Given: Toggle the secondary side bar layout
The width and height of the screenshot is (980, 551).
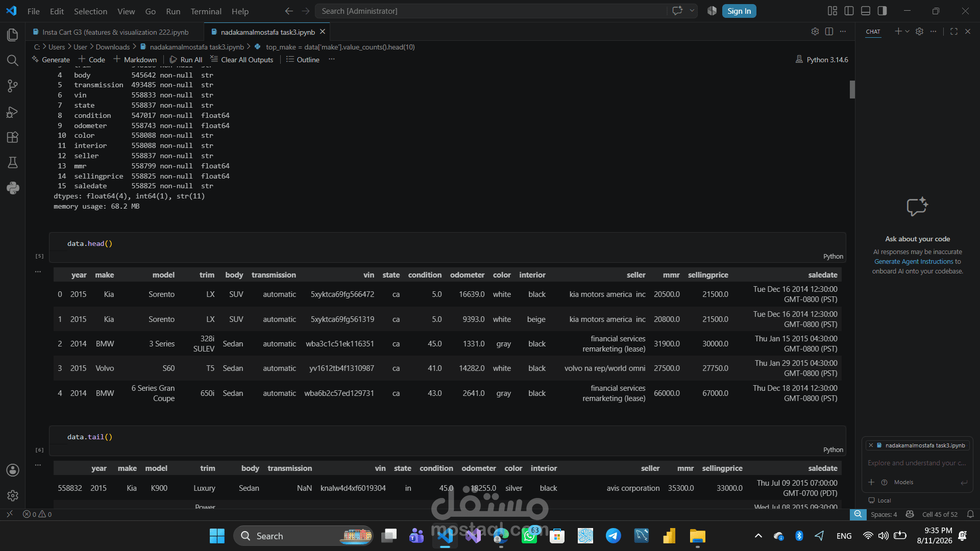Looking at the screenshot, I should 882,11.
